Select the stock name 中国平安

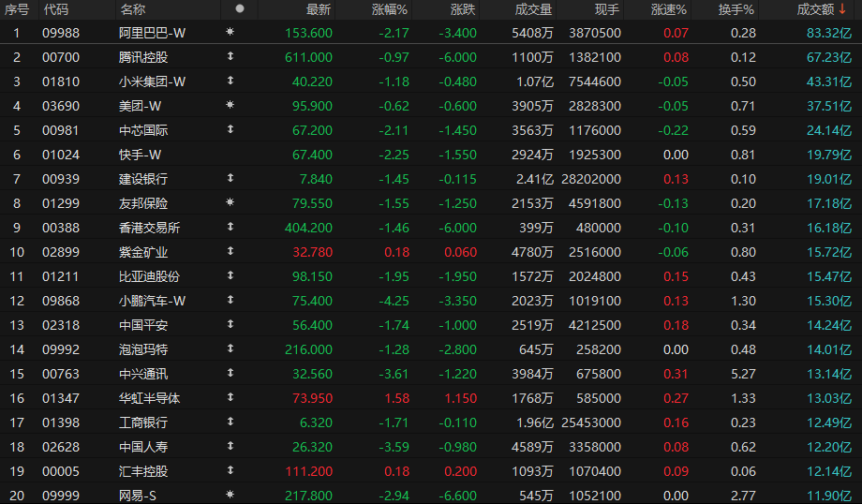(143, 325)
